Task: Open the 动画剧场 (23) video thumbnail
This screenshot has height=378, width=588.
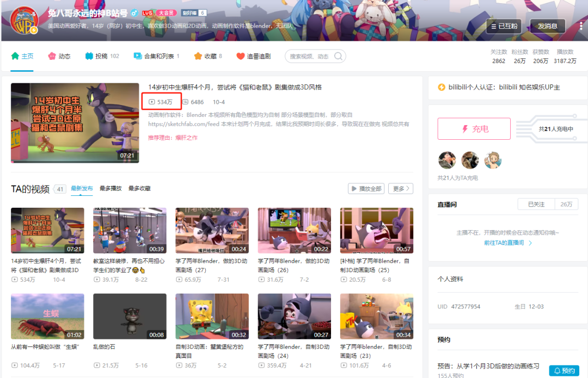Action: click(377, 317)
